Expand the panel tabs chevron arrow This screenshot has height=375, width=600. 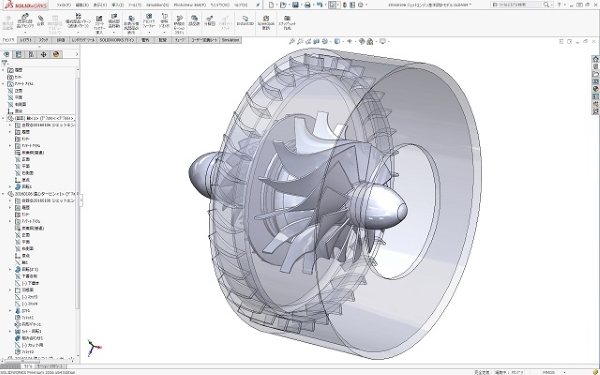tap(77, 54)
